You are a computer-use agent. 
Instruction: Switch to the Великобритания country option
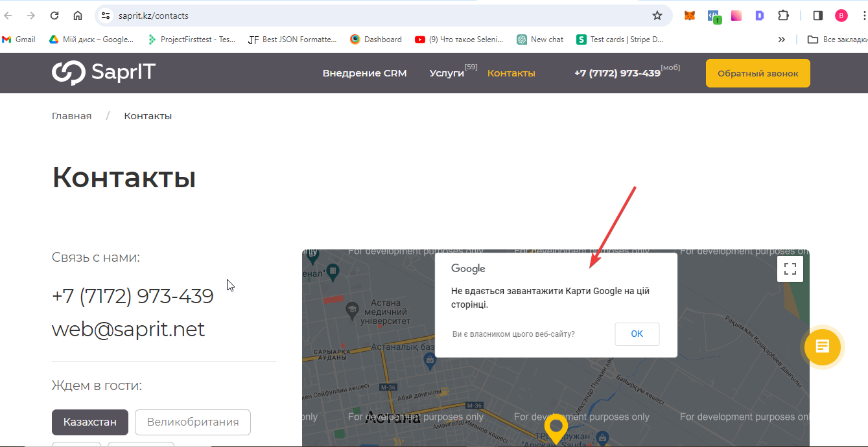[193, 422]
